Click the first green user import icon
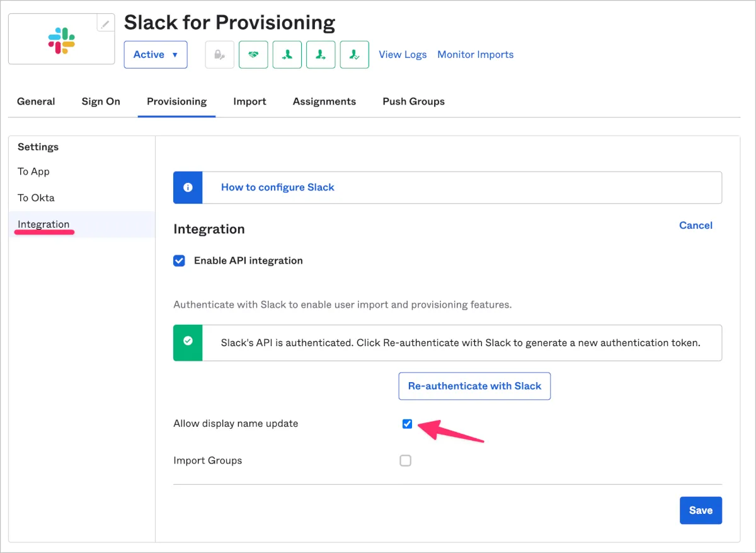756x553 pixels. point(287,55)
